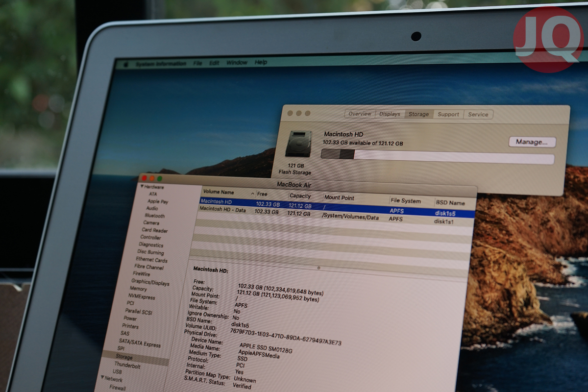Open the Apple menu icon
588x392 pixels.
(x=125, y=64)
